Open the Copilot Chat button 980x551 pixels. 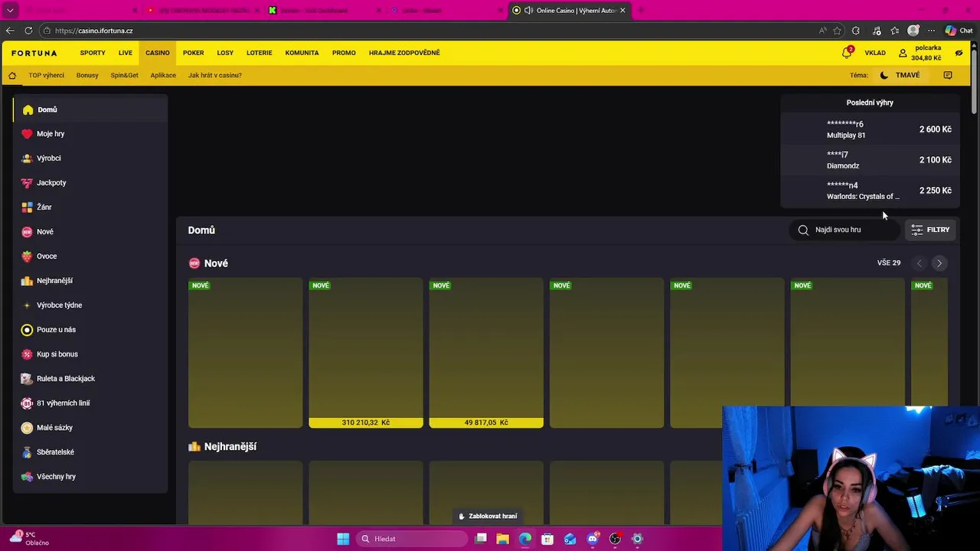(x=959, y=31)
